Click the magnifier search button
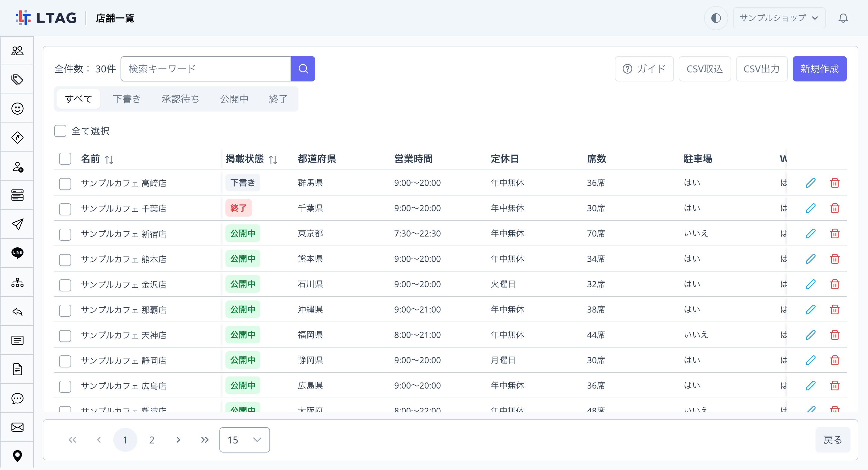868x470 pixels. [x=303, y=69]
